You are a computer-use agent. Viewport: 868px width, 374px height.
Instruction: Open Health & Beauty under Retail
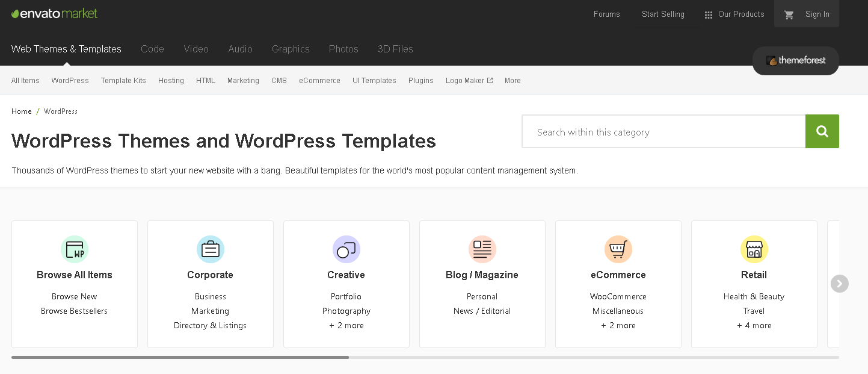coord(754,296)
